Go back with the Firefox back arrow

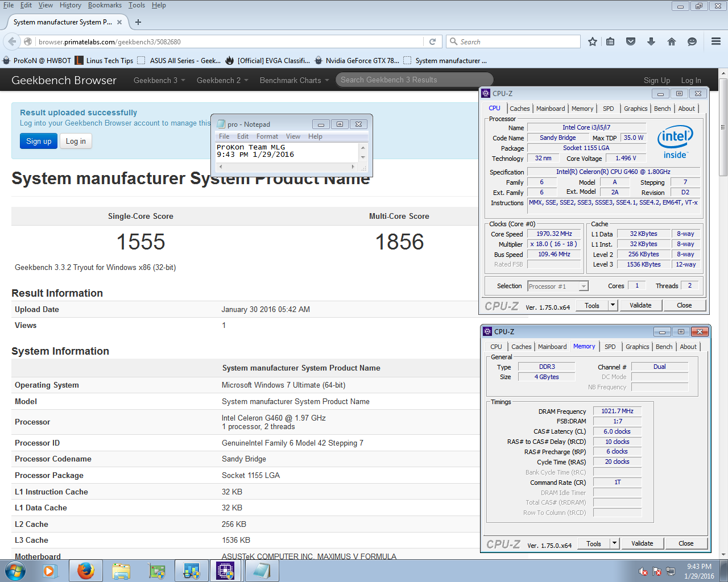[12, 41]
